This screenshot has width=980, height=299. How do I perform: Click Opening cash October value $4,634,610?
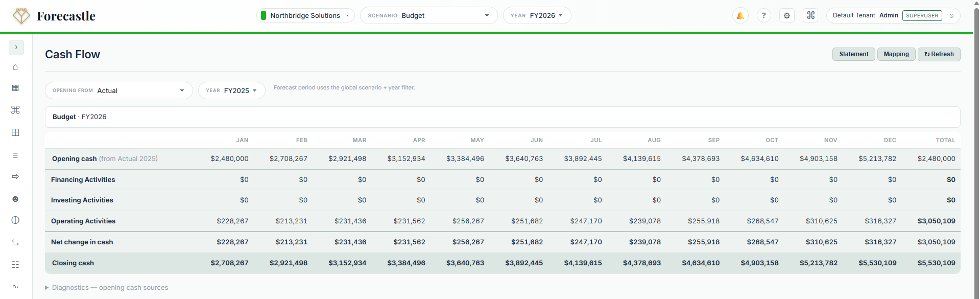pyautogui.click(x=759, y=158)
